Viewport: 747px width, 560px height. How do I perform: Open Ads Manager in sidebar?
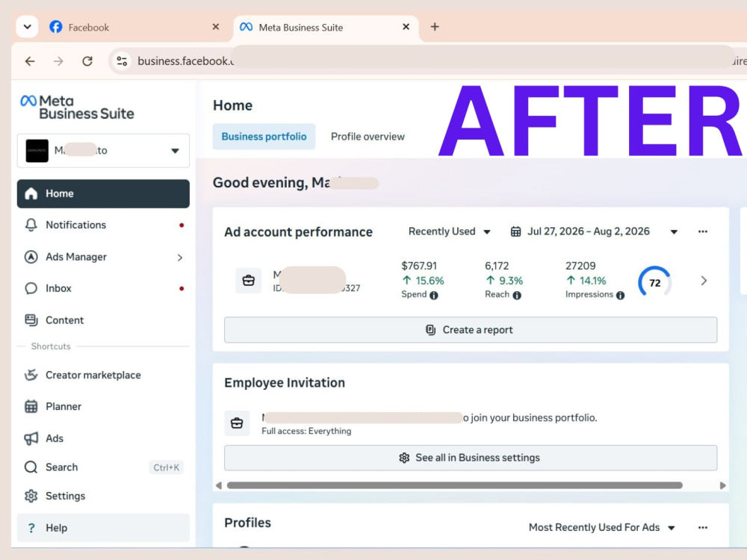[103, 257]
